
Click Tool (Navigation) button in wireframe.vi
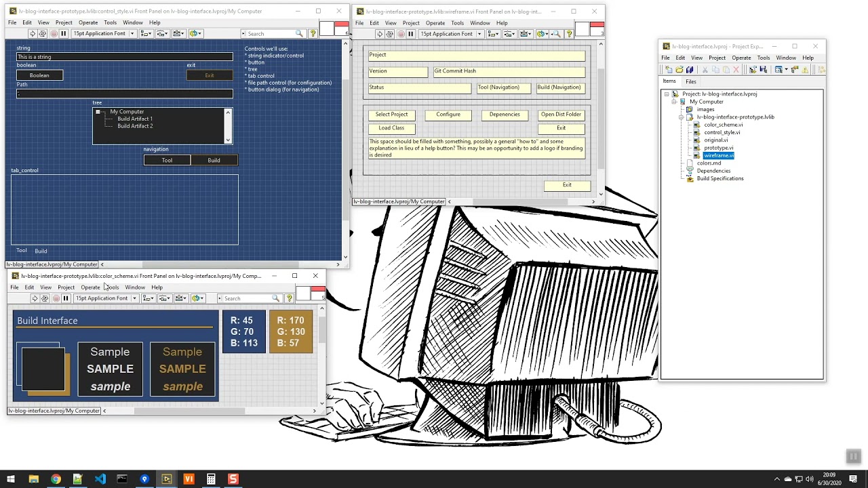[x=504, y=88]
